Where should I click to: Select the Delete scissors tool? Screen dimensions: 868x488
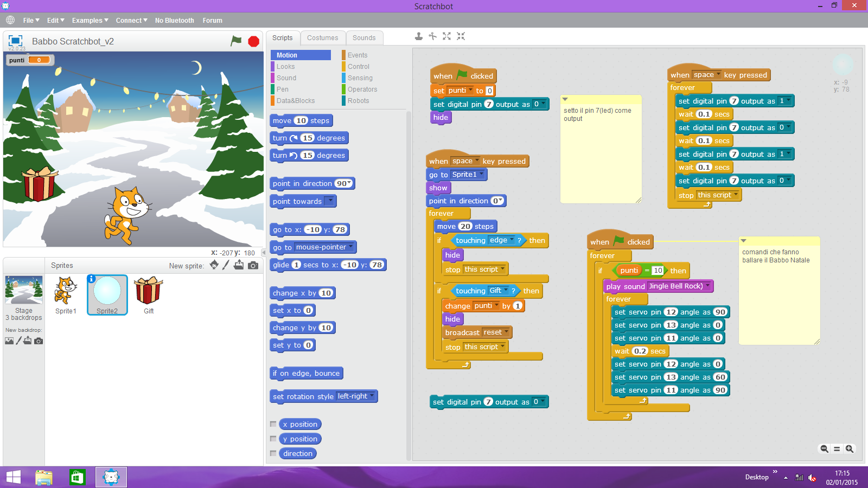pyautogui.click(x=432, y=36)
